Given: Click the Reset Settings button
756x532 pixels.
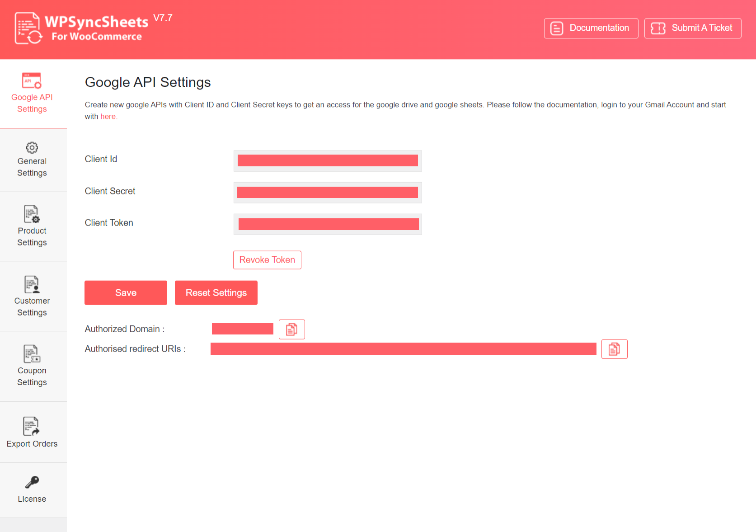Looking at the screenshot, I should pos(216,293).
